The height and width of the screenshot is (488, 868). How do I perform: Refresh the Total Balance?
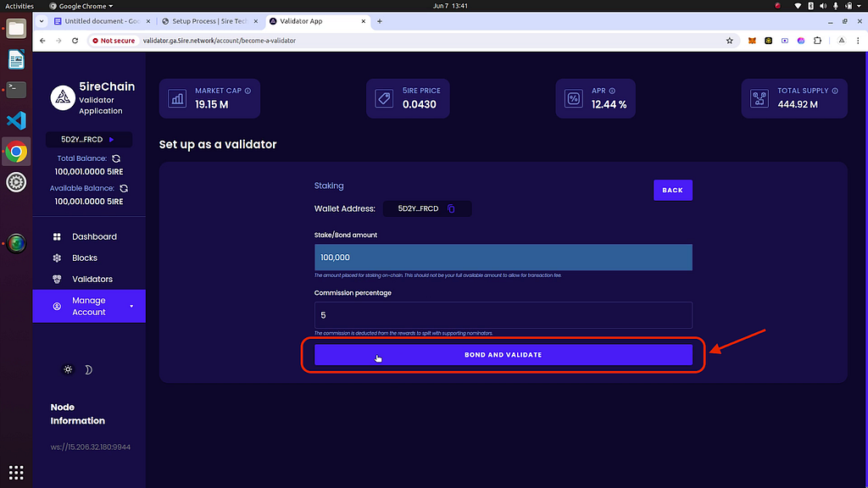[x=116, y=158]
